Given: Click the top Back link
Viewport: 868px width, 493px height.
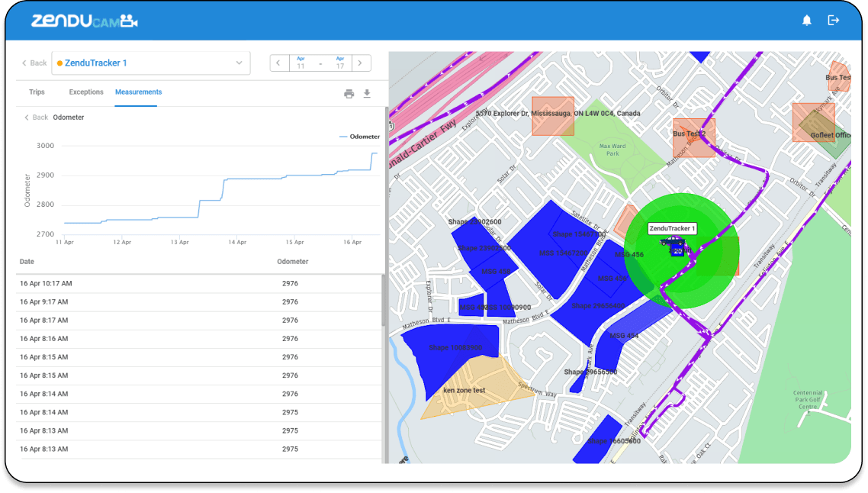Looking at the screenshot, I should 34,63.
